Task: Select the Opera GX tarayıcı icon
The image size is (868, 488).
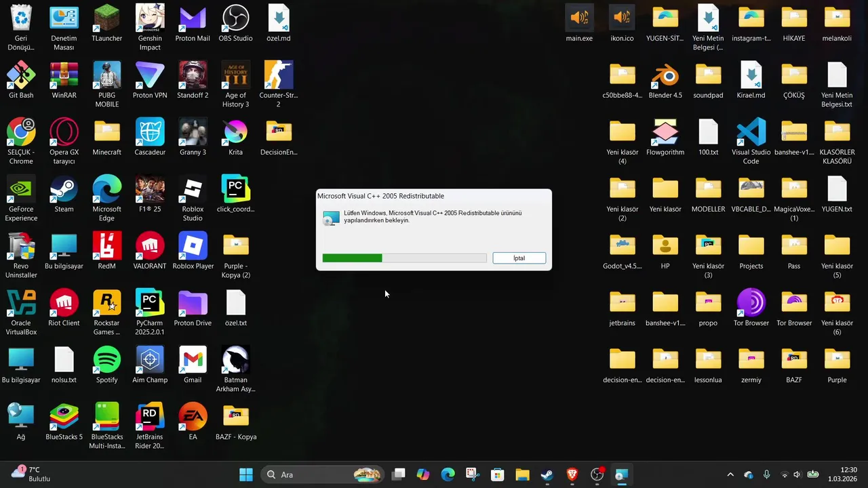Action: point(64,142)
